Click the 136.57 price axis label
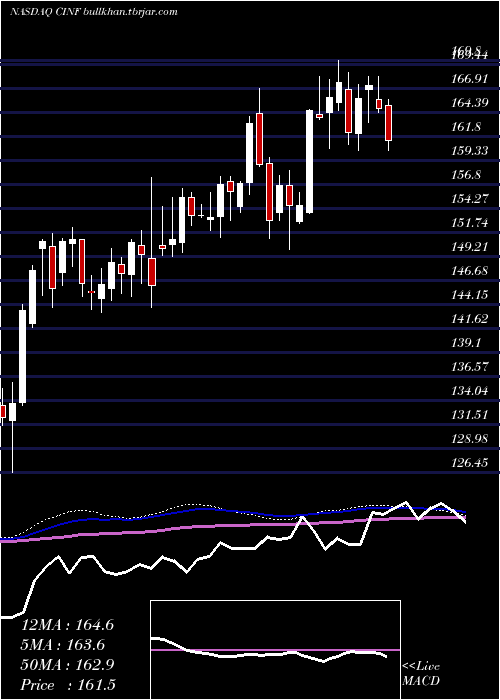This screenshot has height=700, width=500. tap(470, 367)
